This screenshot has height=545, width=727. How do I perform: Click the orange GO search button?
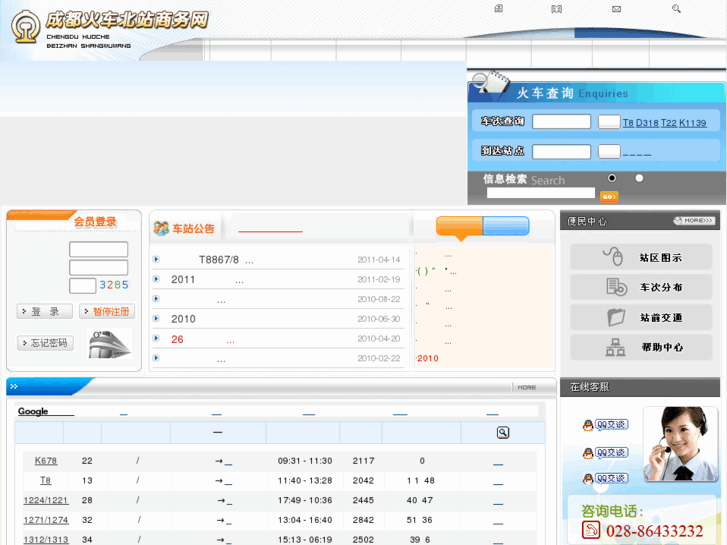(x=609, y=197)
